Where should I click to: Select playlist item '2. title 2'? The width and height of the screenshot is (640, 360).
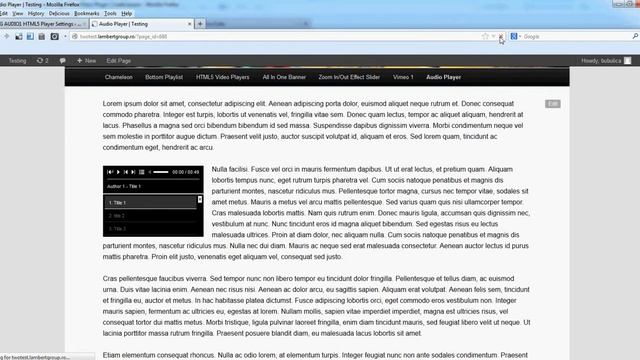click(150, 216)
